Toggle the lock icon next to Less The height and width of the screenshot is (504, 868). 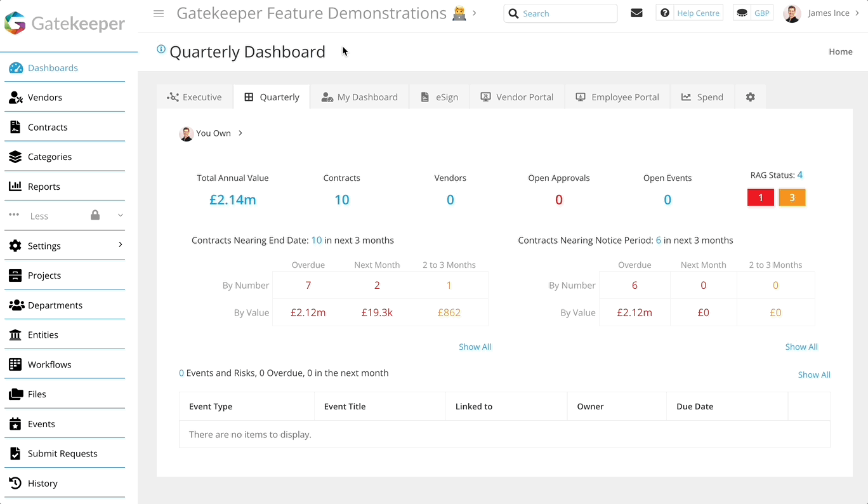(x=95, y=216)
